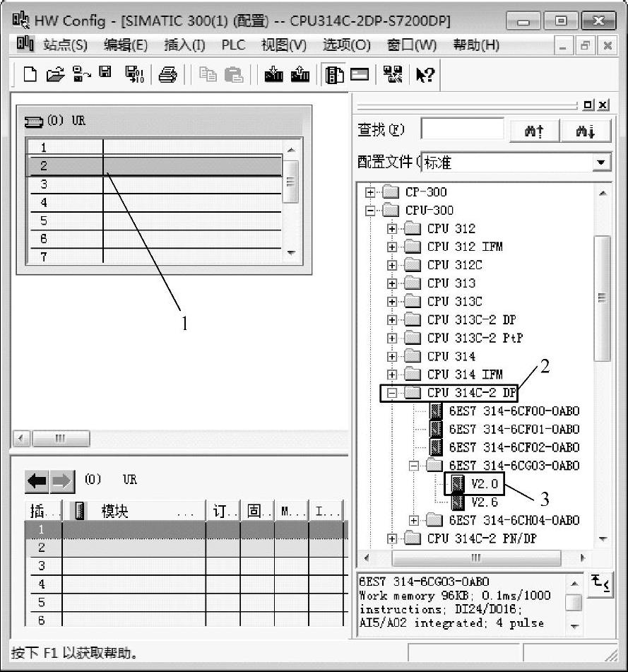Open the 帮助(H) menu

pos(476,45)
